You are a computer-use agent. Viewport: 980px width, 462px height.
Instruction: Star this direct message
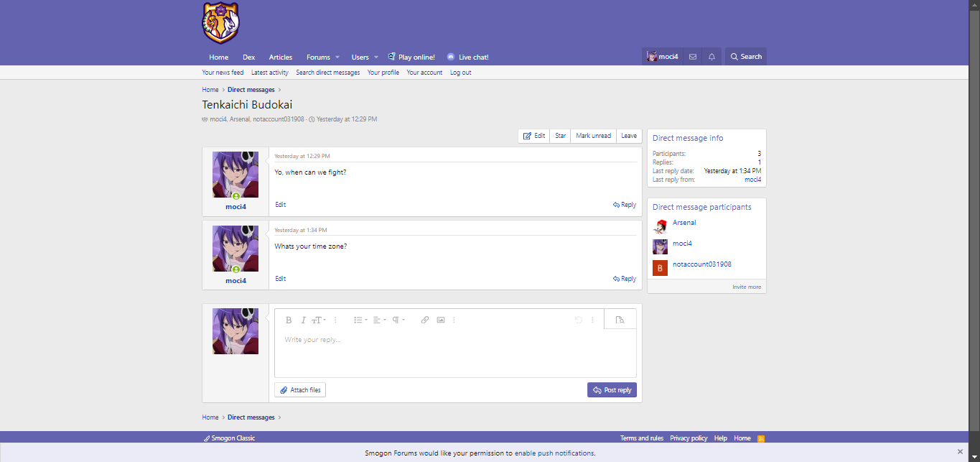[560, 136]
